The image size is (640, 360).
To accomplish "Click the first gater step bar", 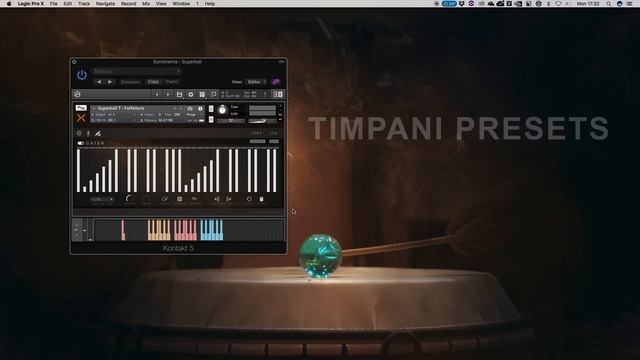I will coord(78,171).
